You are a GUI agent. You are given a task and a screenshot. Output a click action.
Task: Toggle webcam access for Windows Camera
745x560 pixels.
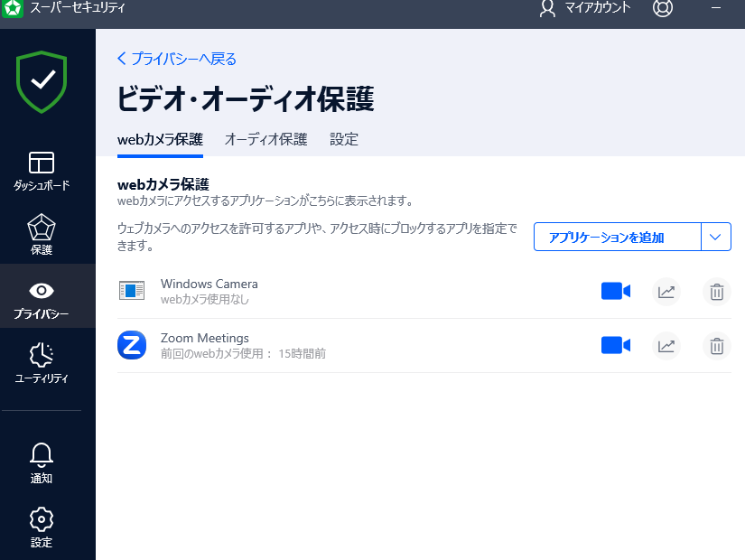point(615,292)
